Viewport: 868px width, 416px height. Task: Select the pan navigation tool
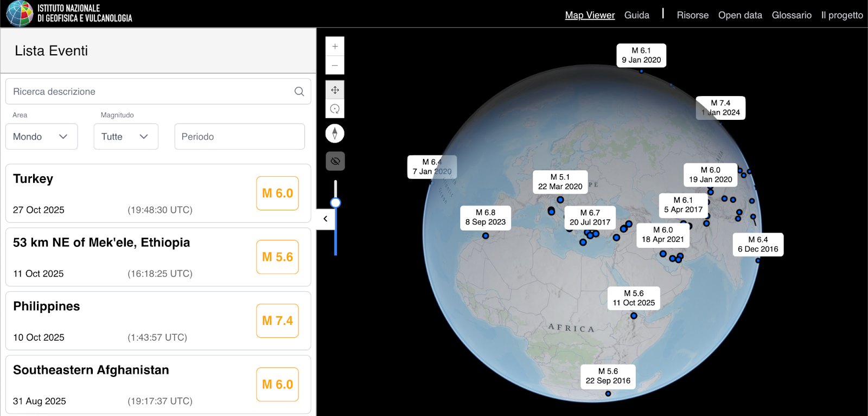[x=335, y=90]
